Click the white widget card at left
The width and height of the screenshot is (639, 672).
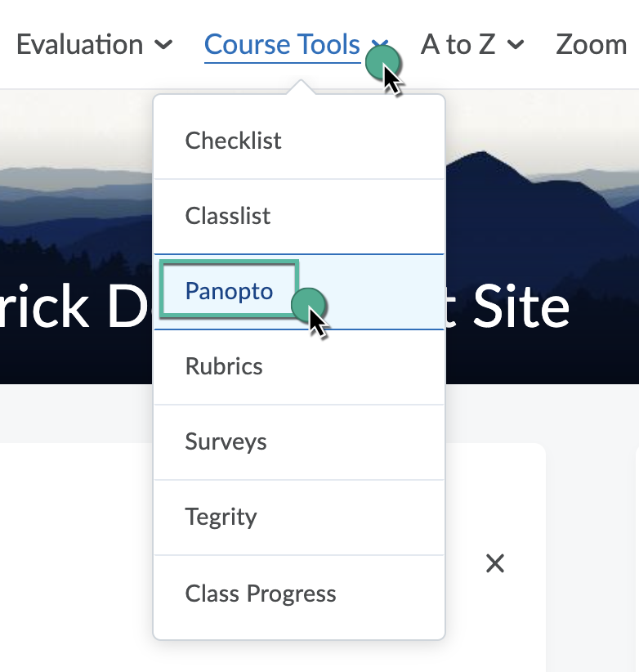point(74,556)
